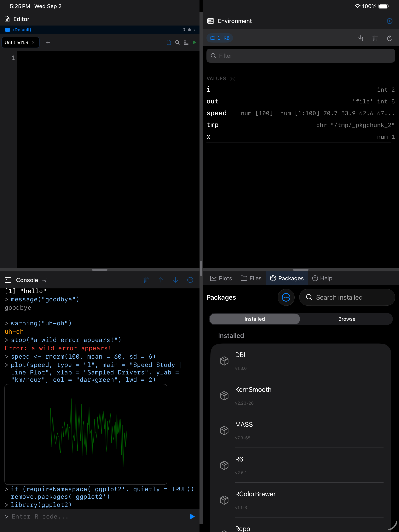Click the stop("a wild error appears!") command line
This screenshot has width=399, height=532.
click(x=66, y=340)
